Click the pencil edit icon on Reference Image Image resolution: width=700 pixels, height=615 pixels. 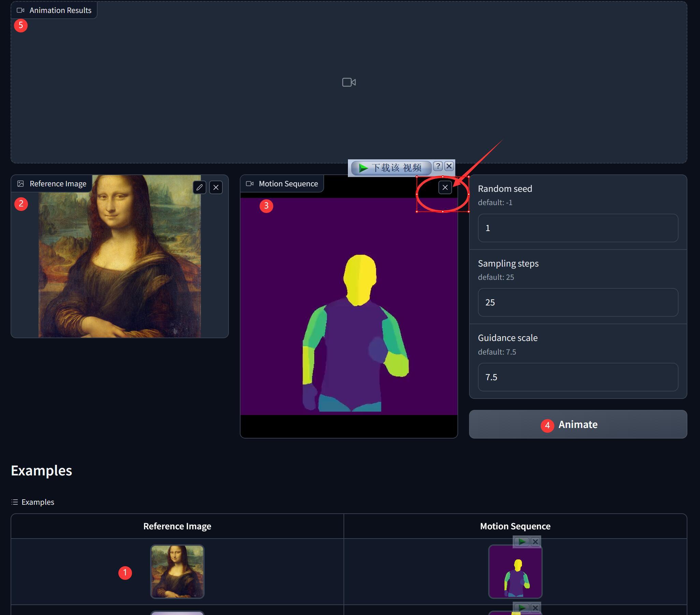click(x=199, y=187)
